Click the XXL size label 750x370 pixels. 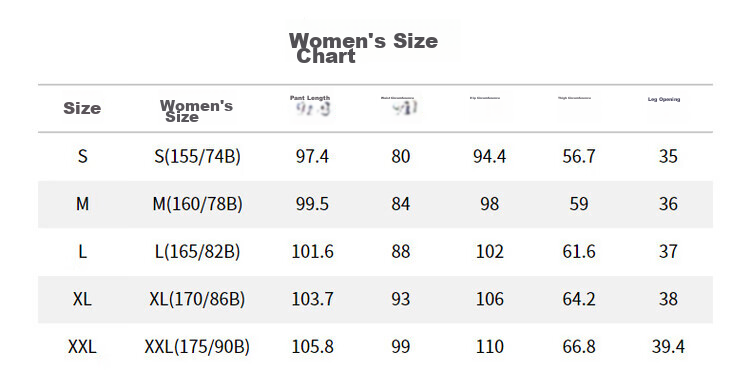pos(82,347)
